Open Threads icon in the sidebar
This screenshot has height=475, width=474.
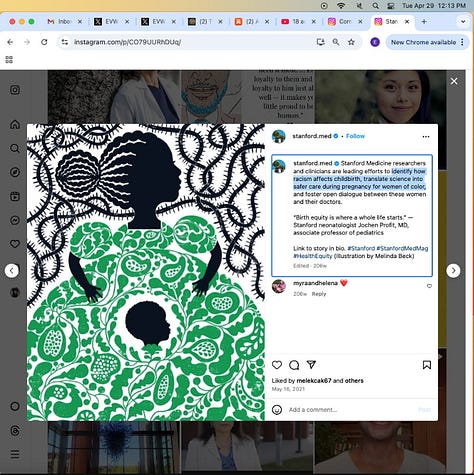tap(15, 431)
